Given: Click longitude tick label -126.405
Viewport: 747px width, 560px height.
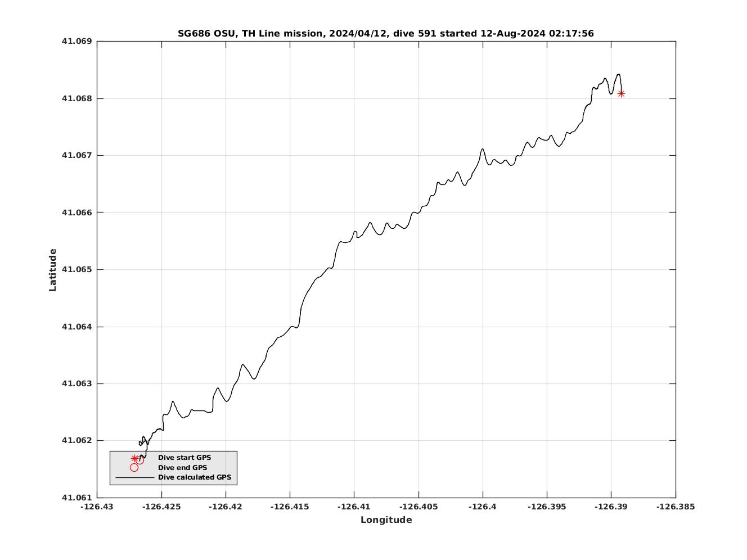Looking at the screenshot, I should (x=418, y=507).
